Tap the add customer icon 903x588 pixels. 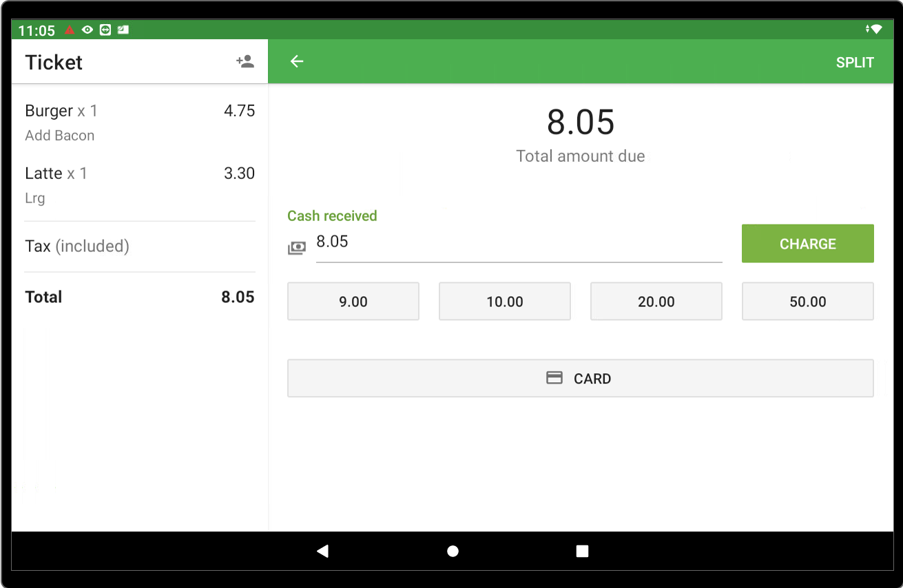point(245,62)
